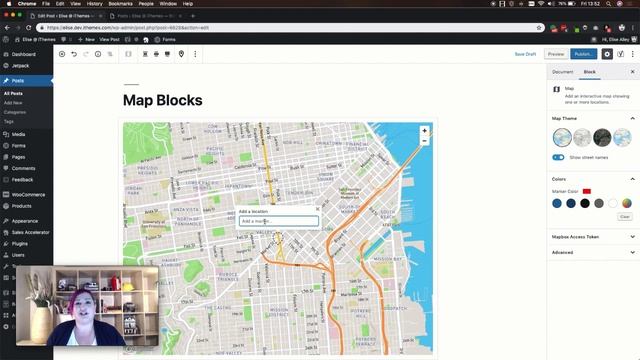Screen dimensions: 640x360
Task: Zoom in on the map
Action: click(x=424, y=131)
